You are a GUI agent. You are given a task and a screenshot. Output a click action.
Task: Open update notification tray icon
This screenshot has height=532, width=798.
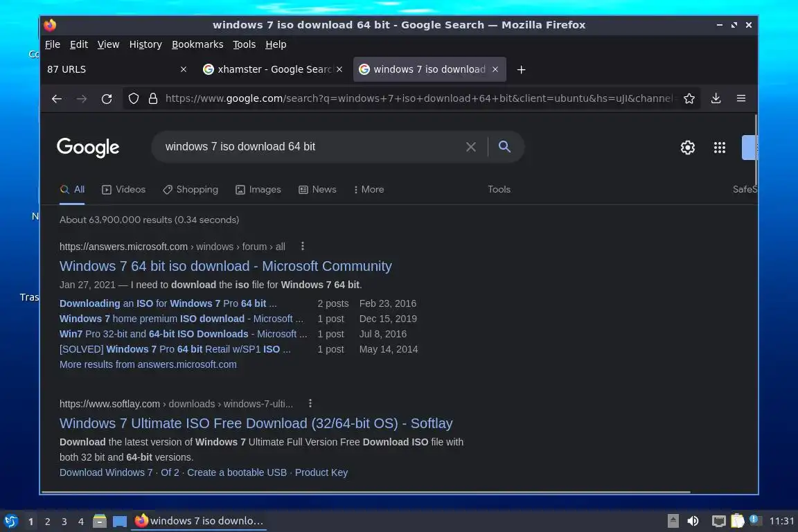coord(755,520)
